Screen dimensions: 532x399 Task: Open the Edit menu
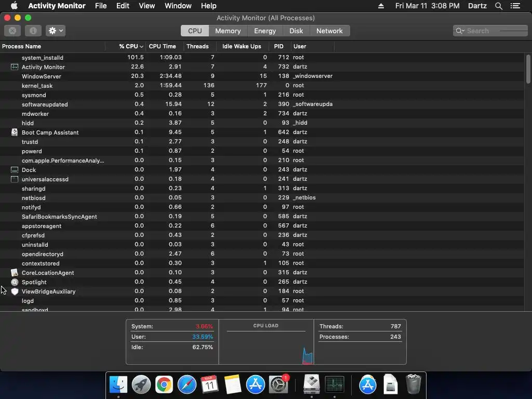123,6
